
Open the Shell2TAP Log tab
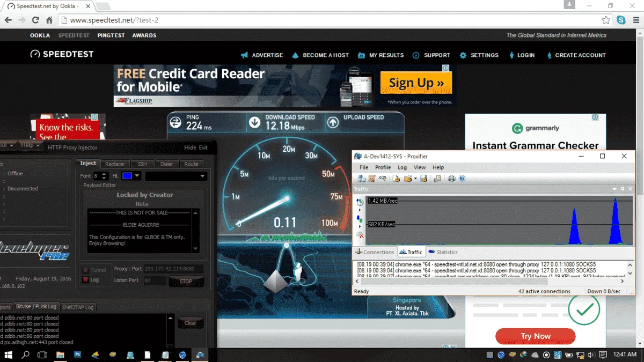coord(78,307)
